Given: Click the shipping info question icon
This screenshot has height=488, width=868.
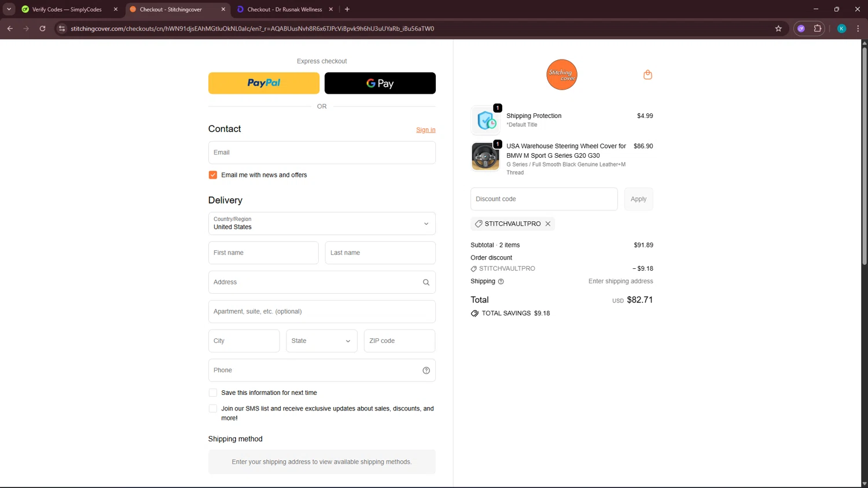Looking at the screenshot, I should 501,282.
